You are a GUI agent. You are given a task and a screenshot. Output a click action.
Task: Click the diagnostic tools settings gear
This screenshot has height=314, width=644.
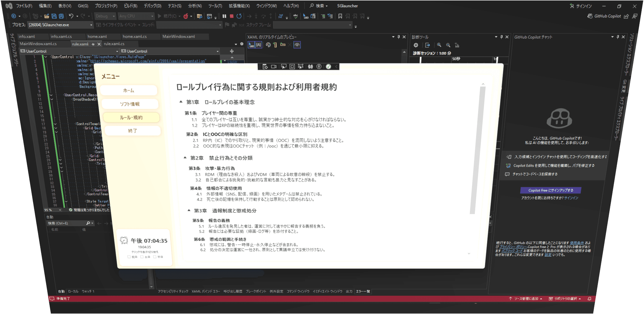point(416,45)
